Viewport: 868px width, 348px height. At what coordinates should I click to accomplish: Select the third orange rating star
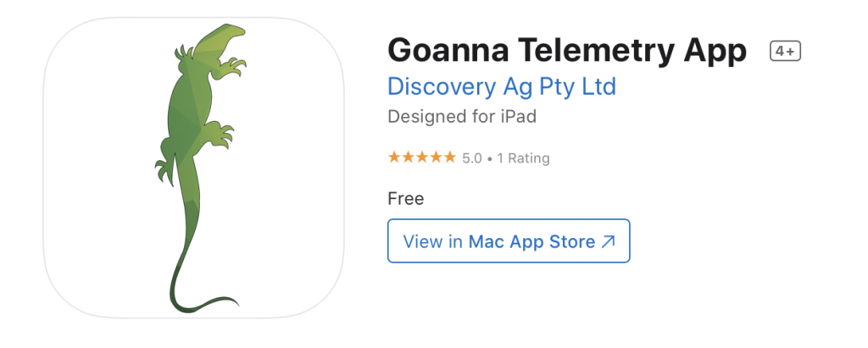[422, 157]
